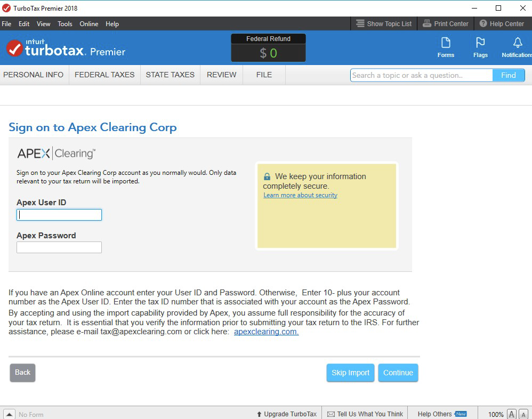Focus the Apex Password field
532x419 pixels.
tap(59, 247)
